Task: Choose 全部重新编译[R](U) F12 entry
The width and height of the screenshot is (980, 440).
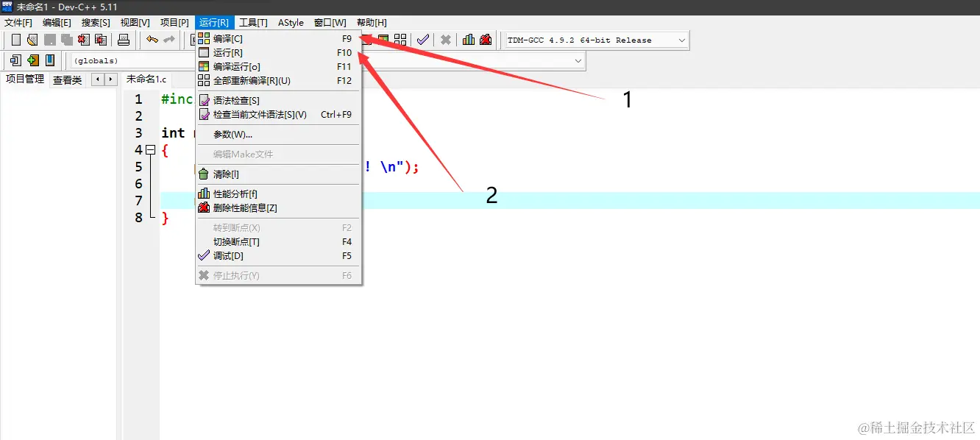Action: point(277,80)
